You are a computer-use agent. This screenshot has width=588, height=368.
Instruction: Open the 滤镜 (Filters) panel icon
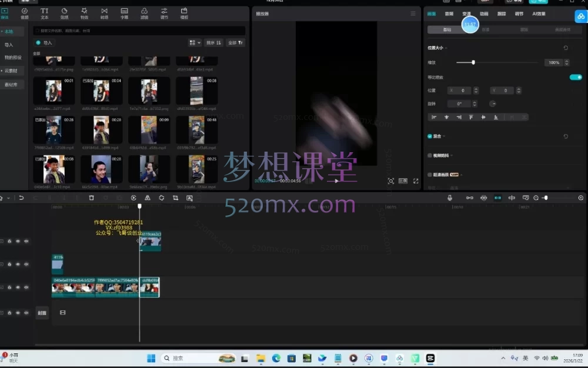(144, 13)
